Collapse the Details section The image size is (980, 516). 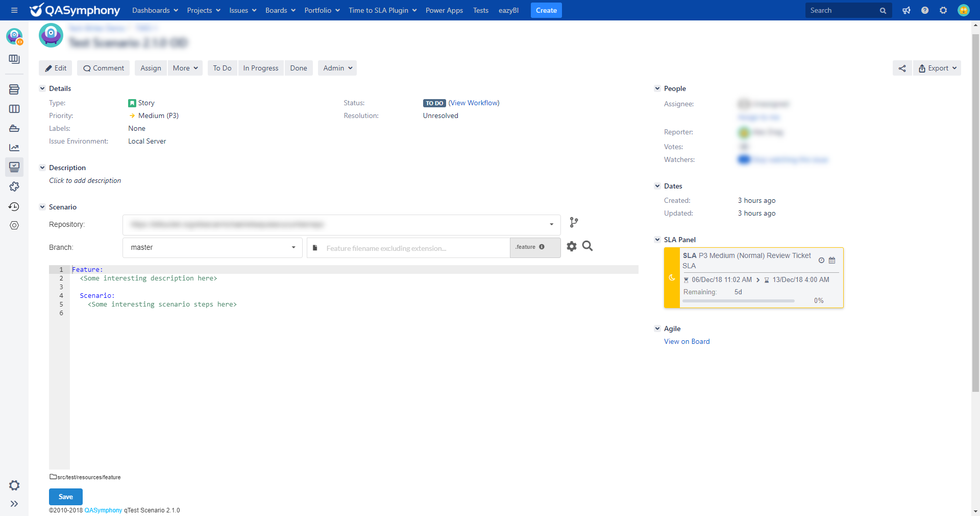click(42, 88)
